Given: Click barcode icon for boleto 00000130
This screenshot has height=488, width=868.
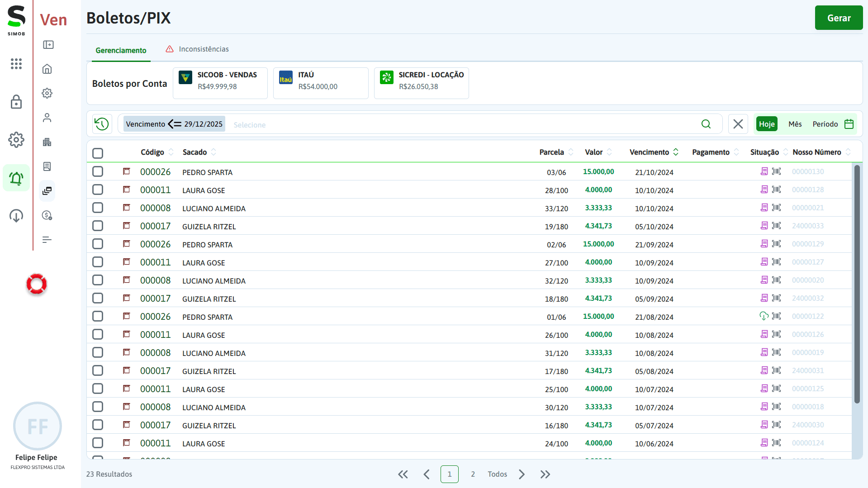Looking at the screenshot, I should point(776,171).
